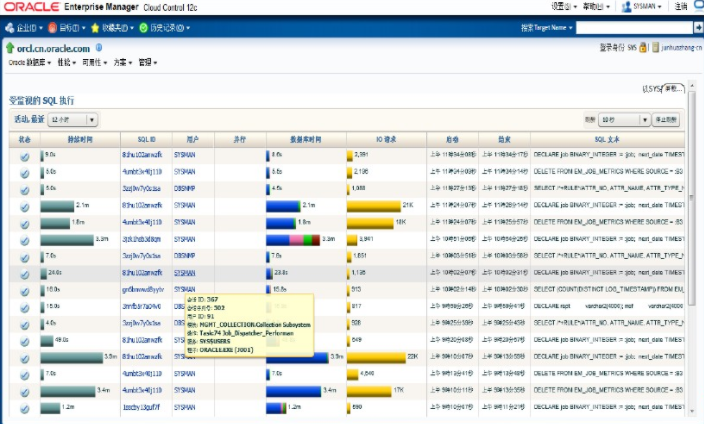Click status icon of the 3.4m row
This screenshot has height=424, width=704.
point(25,393)
